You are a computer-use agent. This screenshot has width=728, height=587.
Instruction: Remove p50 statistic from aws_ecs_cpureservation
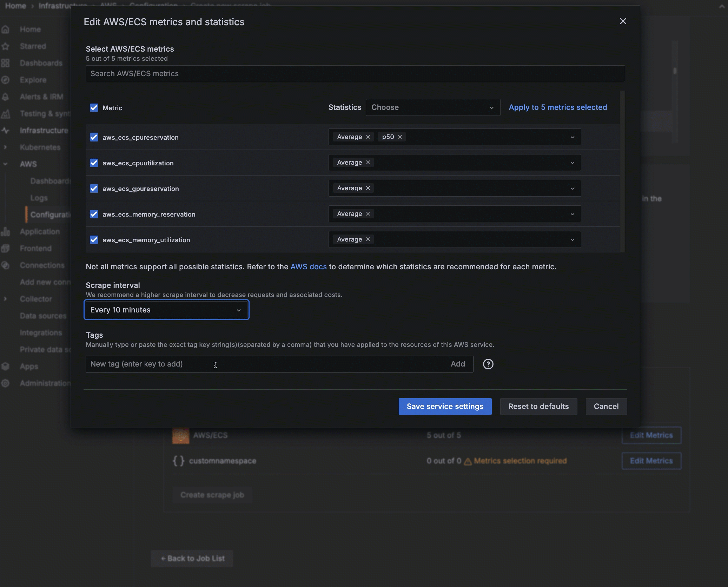coord(400,137)
